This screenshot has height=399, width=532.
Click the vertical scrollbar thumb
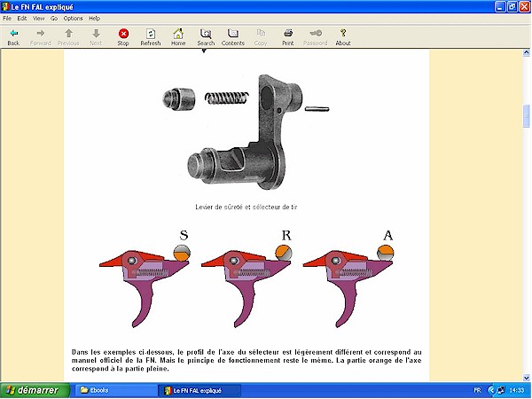tap(526, 116)
